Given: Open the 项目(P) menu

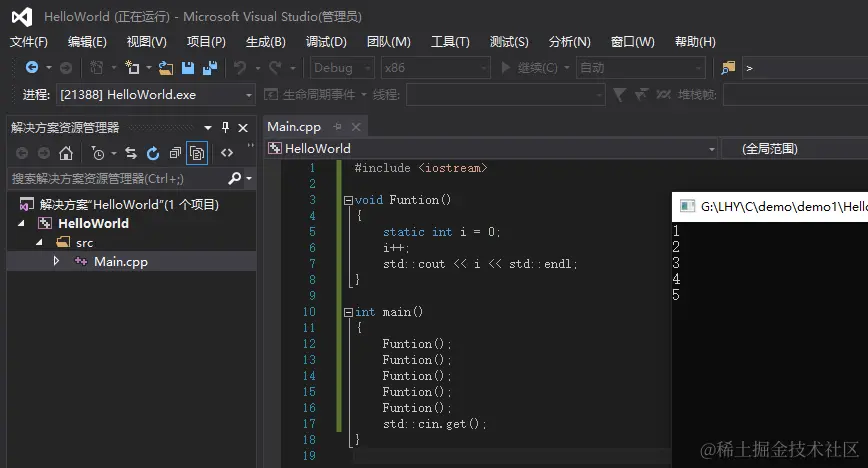Looking at the screenshot, I should point(206,42).
